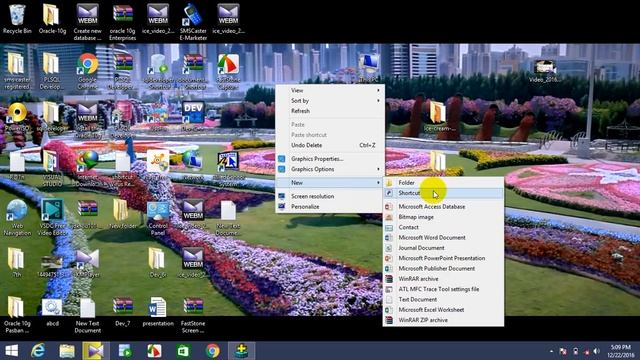Select the ice-cream folder on desktop
The height and width of the screenshot is (360, 640).
click(x=438, y=116)
